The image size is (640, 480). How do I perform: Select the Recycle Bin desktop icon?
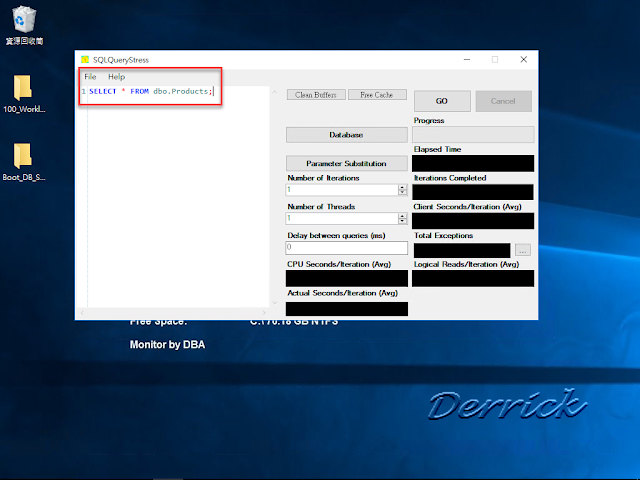[24, 25]
